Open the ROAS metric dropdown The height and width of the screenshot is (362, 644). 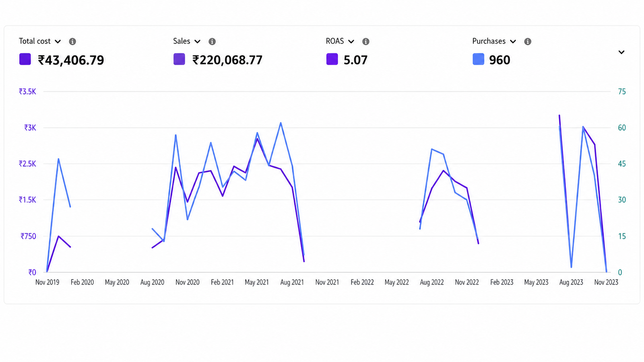pos(340,41)
